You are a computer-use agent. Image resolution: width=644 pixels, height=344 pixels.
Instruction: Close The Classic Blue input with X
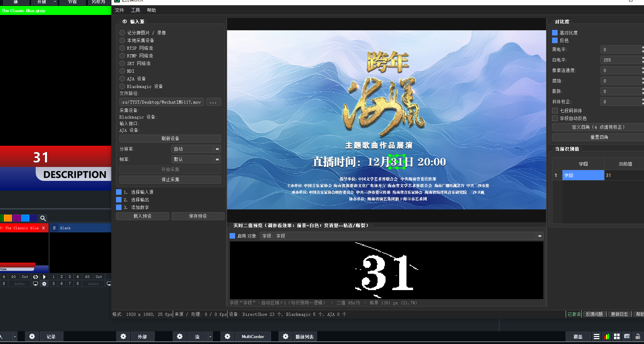pos(44,228)
